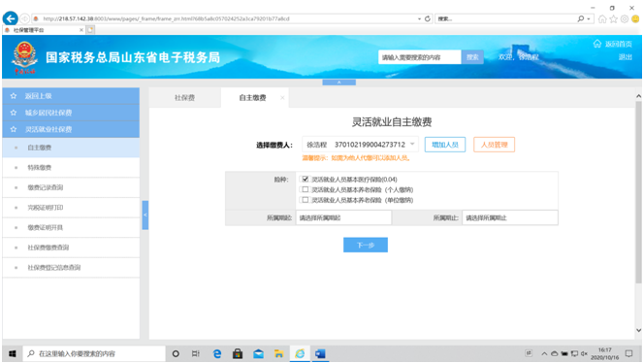Open browser settings gear icon
Screen dimensions: 644x364
625,18
